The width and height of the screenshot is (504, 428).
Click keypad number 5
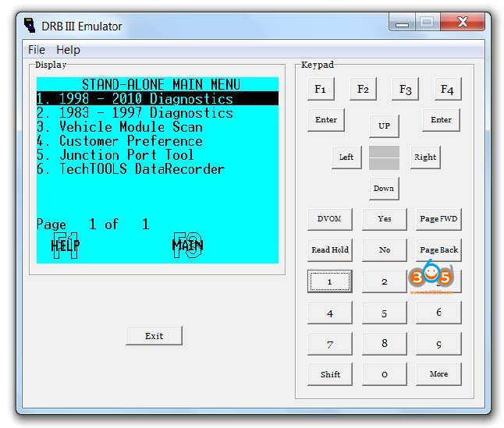(x=385, y=313)
